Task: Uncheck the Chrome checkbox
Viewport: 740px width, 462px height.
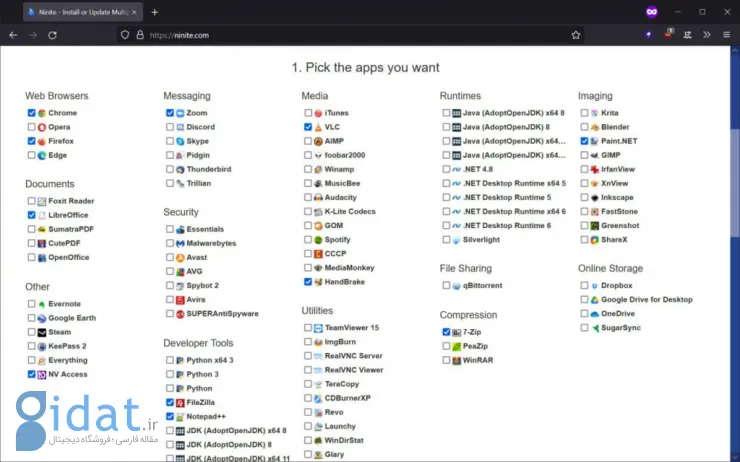Action: pos(31,113)
